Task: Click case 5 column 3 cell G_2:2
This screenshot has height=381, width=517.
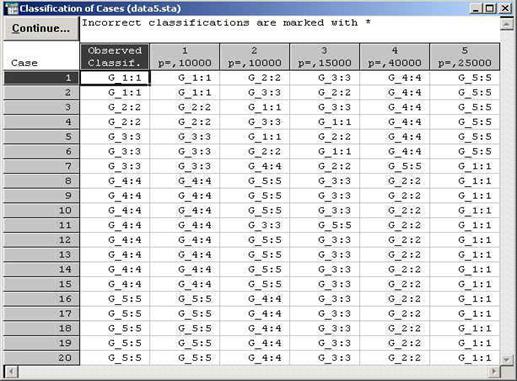Action: pyautogui.click(x=325, y=137)
